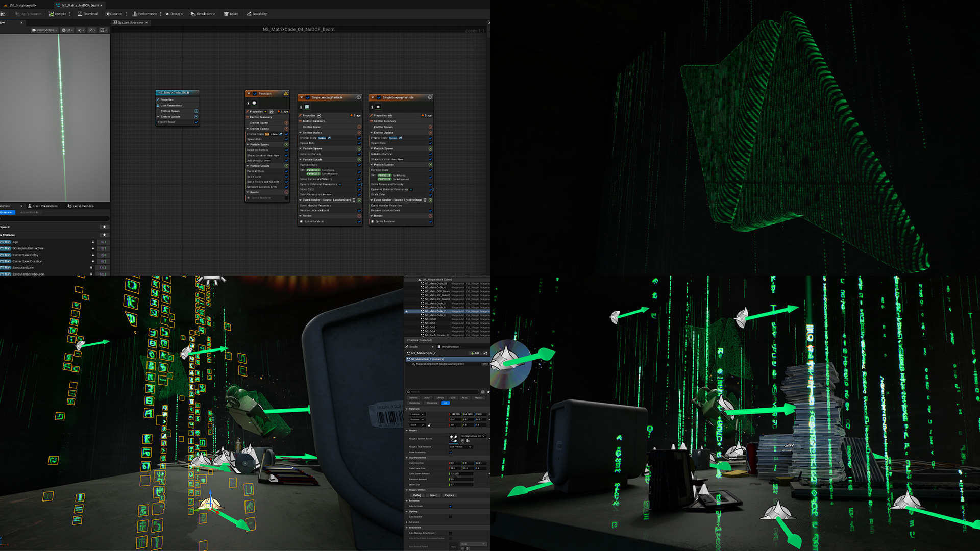Switch to LVL_NiagaraWork tab
The height and width of the screenshot is (551, 980).
click(x=22, y=5)
